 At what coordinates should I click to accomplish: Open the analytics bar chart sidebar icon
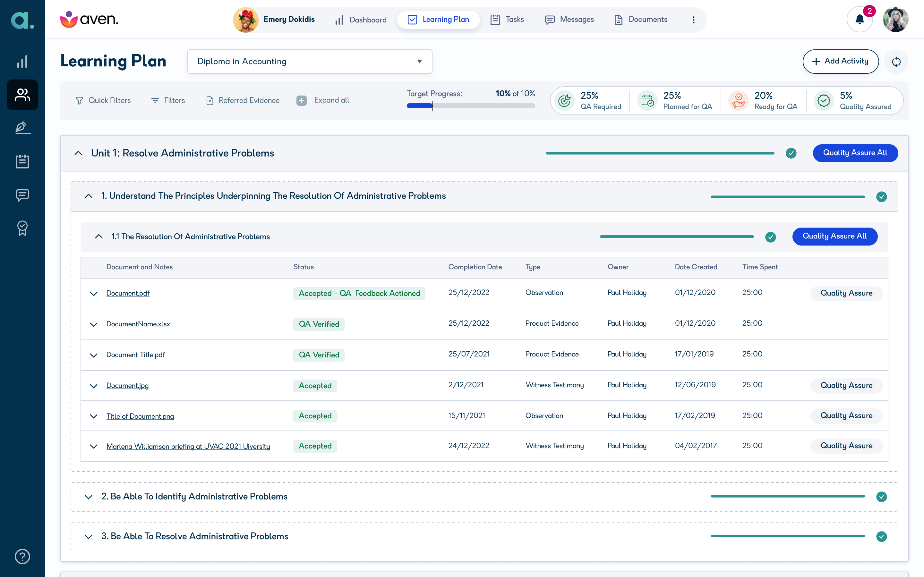click(22, 62)
